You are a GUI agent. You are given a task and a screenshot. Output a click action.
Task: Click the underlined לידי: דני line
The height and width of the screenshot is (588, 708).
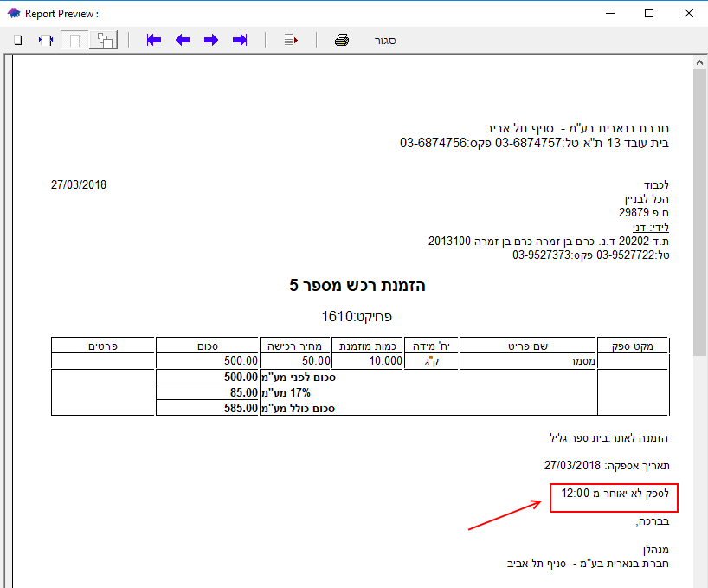click(x=651, y=227)
